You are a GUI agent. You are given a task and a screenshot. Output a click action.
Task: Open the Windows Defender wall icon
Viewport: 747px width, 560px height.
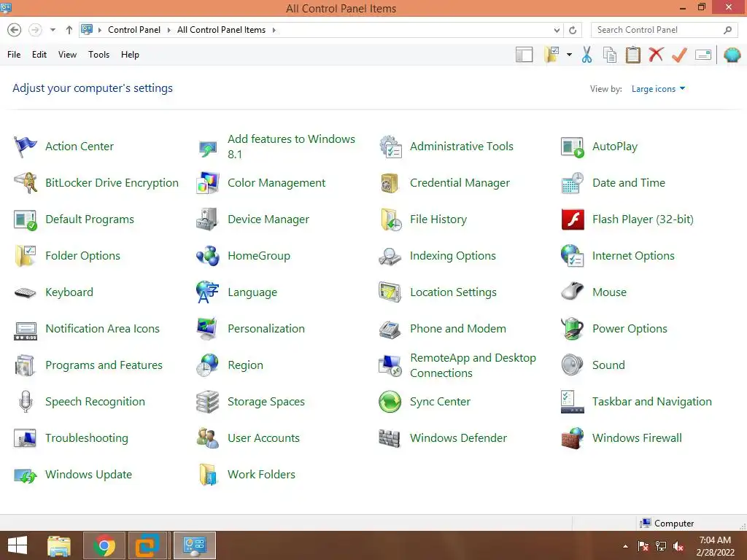[390, 438]
